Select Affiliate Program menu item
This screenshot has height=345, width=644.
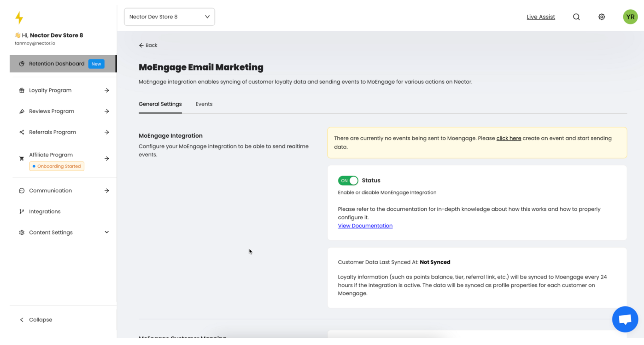[63, 159]
